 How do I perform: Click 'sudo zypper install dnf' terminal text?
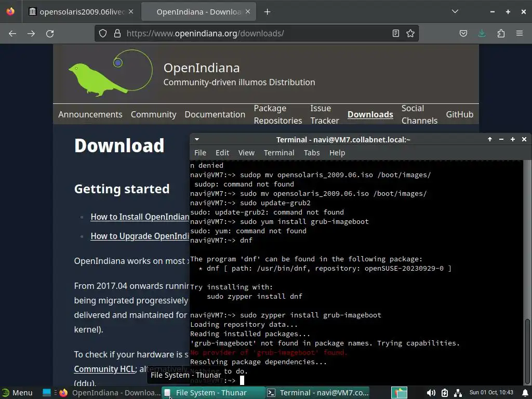(255, 296)
